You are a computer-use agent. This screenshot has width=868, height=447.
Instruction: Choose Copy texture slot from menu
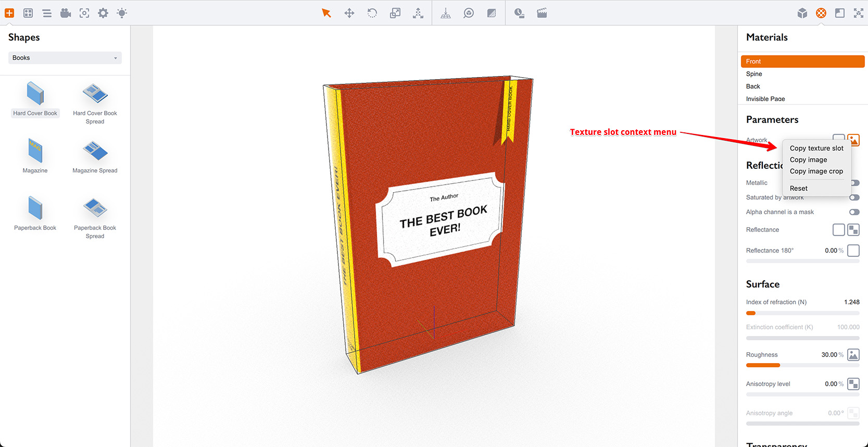click(x=816, y=148)
